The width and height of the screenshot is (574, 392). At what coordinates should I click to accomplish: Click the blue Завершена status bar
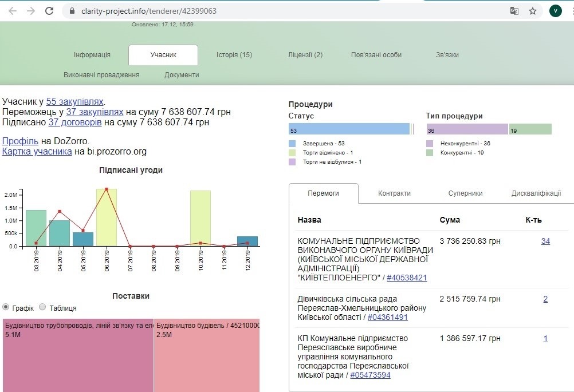tap(349, 129)
